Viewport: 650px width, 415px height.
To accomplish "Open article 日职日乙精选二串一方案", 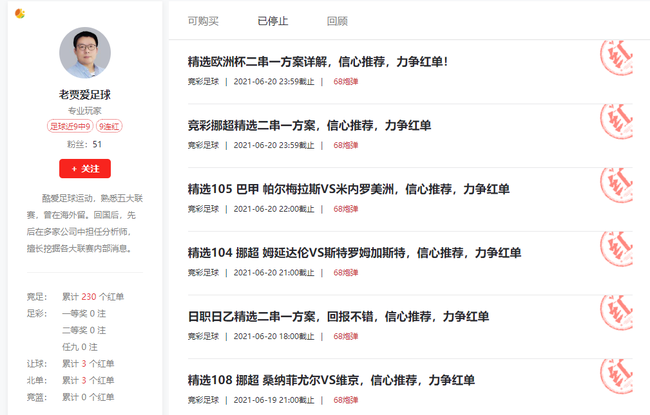I will click(x=338, y=317).
